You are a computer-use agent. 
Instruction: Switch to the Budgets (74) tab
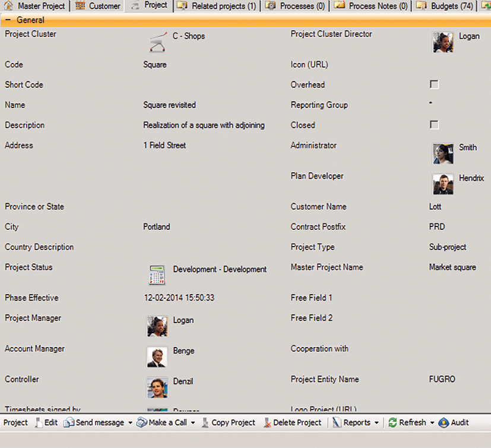click(x=444, y=5)
